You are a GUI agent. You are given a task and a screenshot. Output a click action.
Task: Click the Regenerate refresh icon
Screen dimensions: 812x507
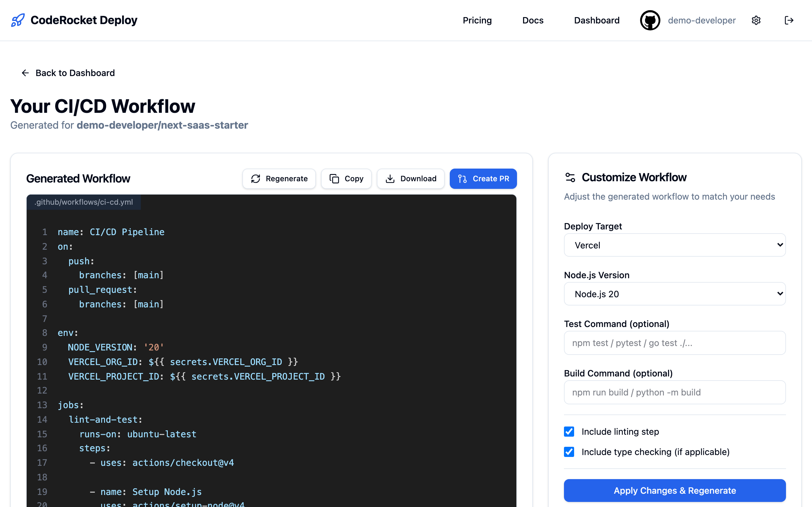tap(256, 179)
